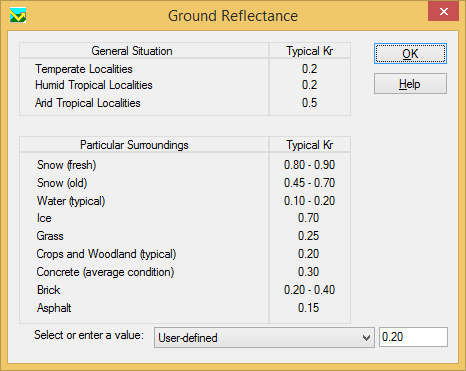Click Kr value 0.15 for Asphalt
Image resolution: width=466 pixels, height=371 pixels.
click(308, 308)
